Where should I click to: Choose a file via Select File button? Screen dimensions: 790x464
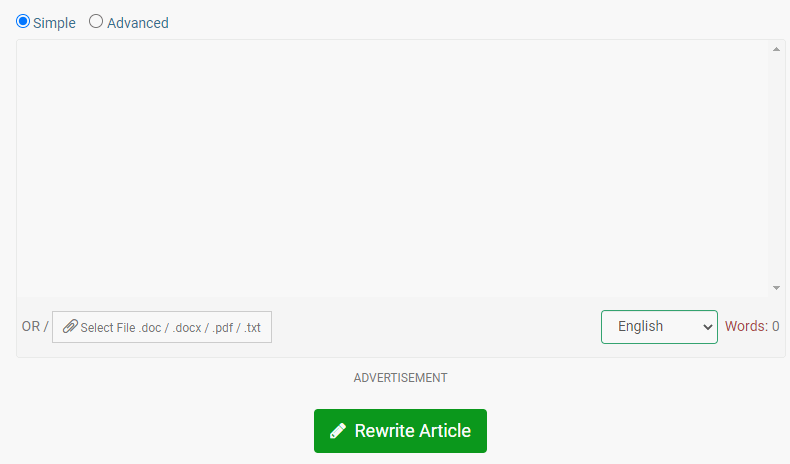coord(162,327)
